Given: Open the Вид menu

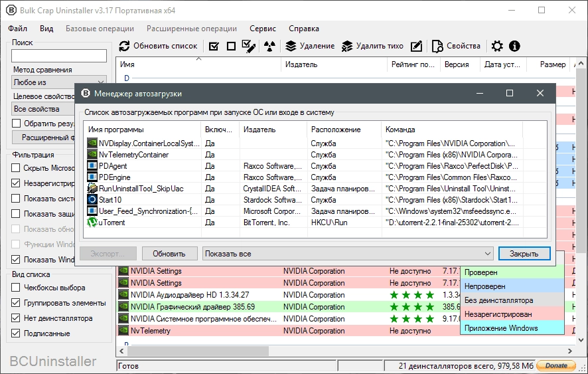Looking at the screenshot, I should 46,29.
